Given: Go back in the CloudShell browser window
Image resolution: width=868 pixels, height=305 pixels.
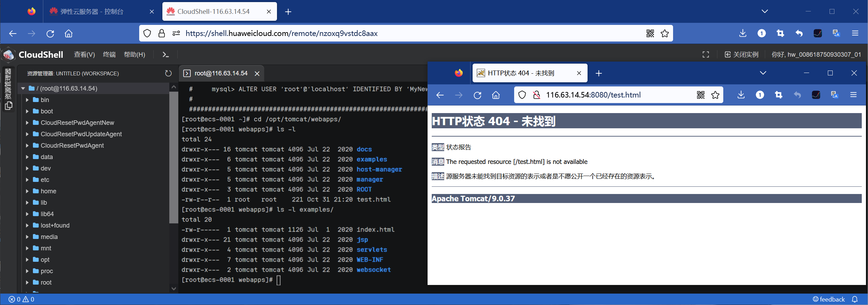Looking at the screenshot, I should point(13,34).
